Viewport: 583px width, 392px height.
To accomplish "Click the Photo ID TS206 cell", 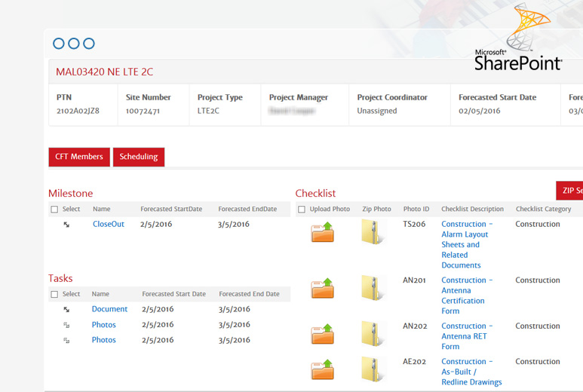I will pos(414,224).
